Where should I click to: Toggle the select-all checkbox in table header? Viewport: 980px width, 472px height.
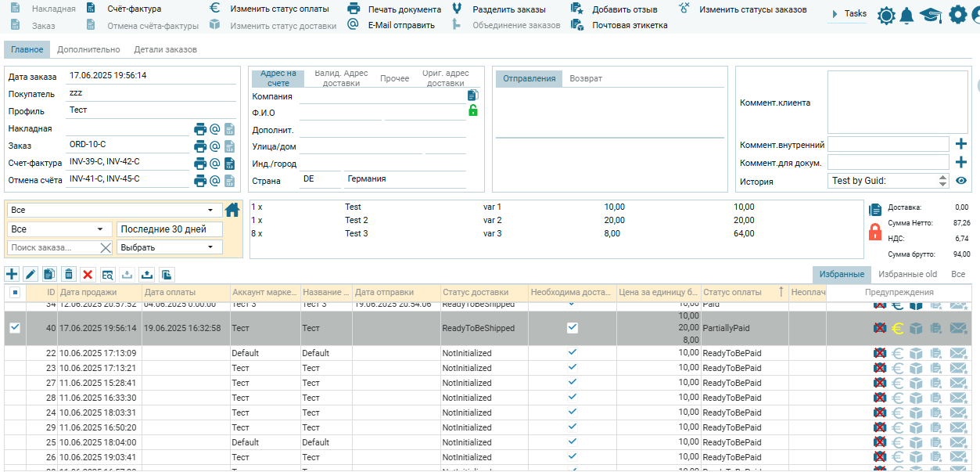pos(15,292)
